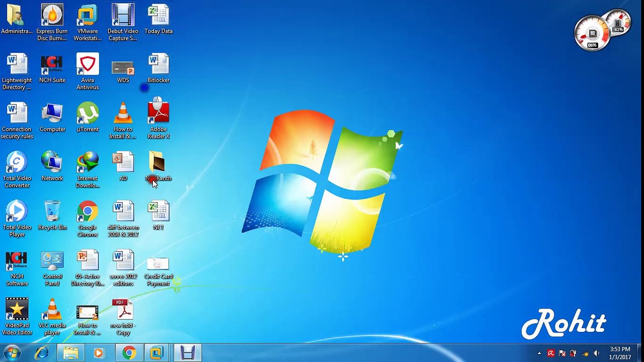Launch VideoPad Video Editor shortcut
This screenshot has height=362, width=644.
[x=17, y=317]
